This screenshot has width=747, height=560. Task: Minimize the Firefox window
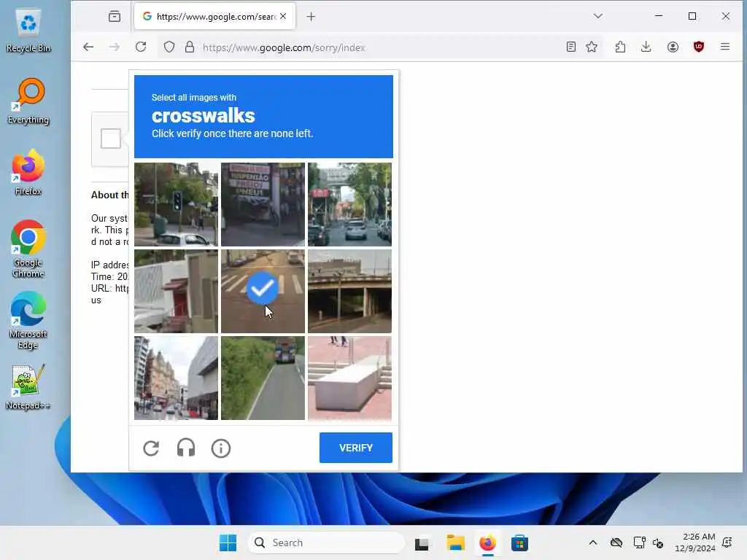[659, 16]
